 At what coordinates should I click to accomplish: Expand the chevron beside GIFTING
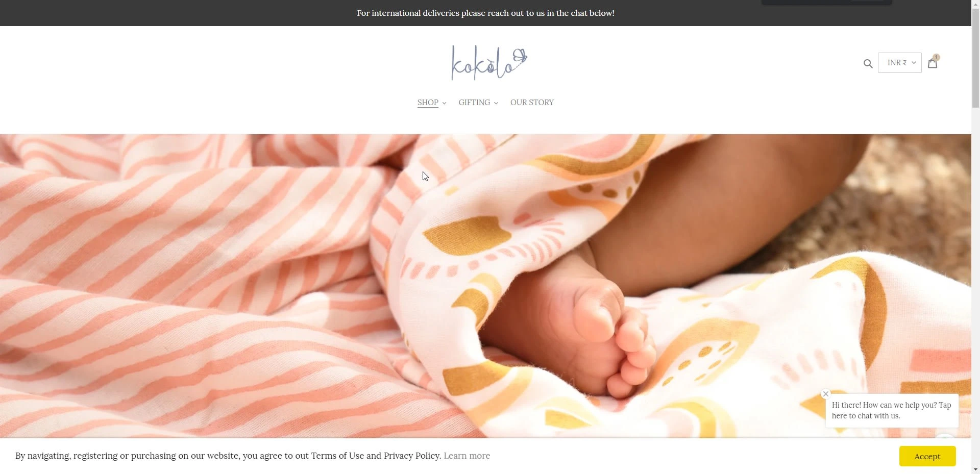pyautogui.click(x=496, y=103)
